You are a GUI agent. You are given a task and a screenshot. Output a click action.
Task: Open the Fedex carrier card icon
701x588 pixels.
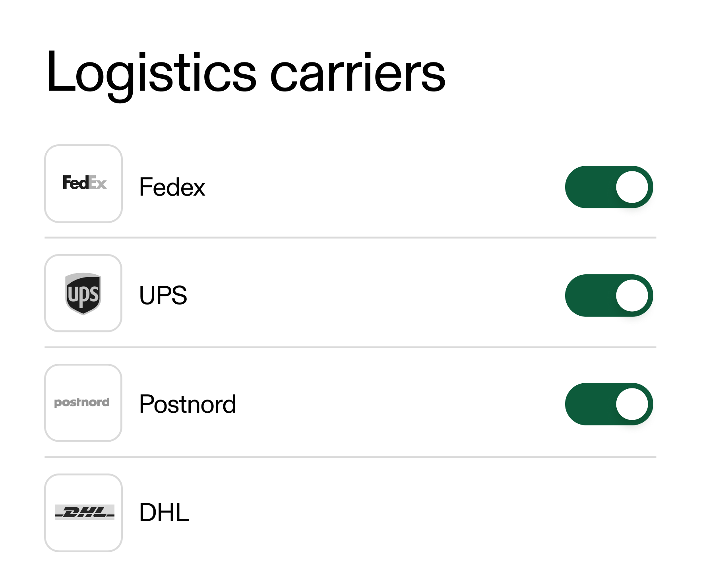click(83, 184)
